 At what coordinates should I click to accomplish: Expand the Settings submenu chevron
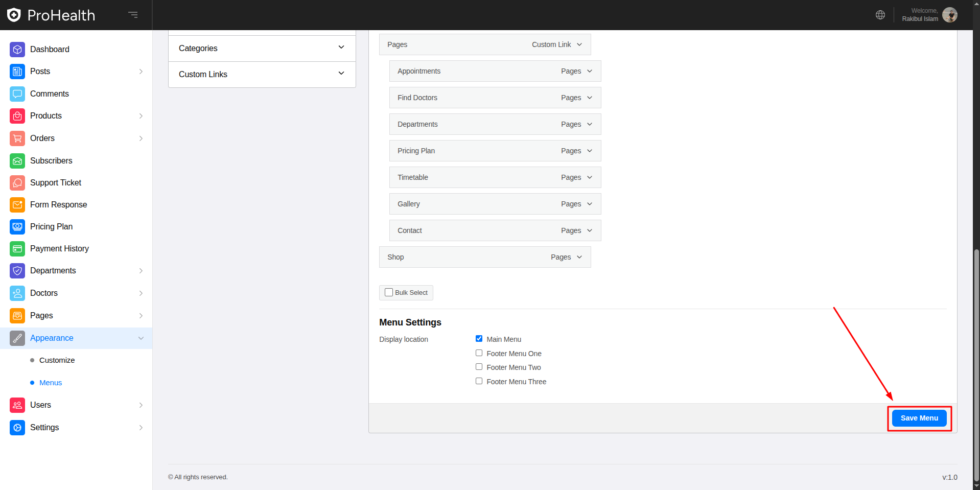[x=141, y=428]
